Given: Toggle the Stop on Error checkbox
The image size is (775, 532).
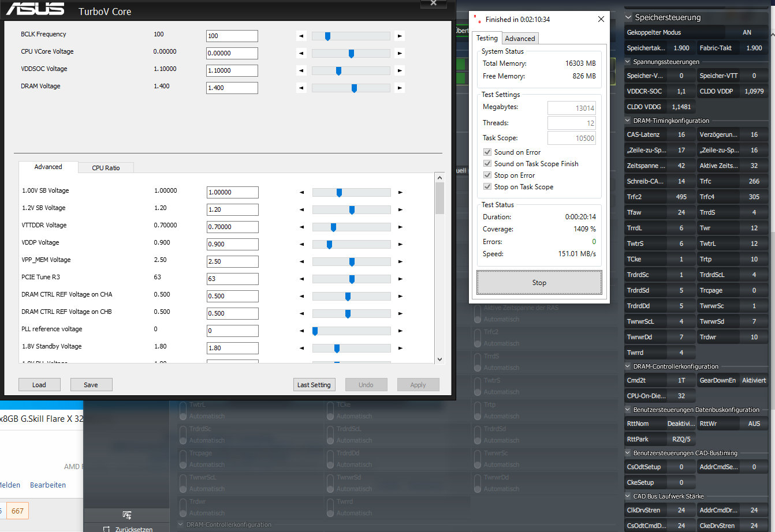Looking at the screenshot, I should pos(488,175).
